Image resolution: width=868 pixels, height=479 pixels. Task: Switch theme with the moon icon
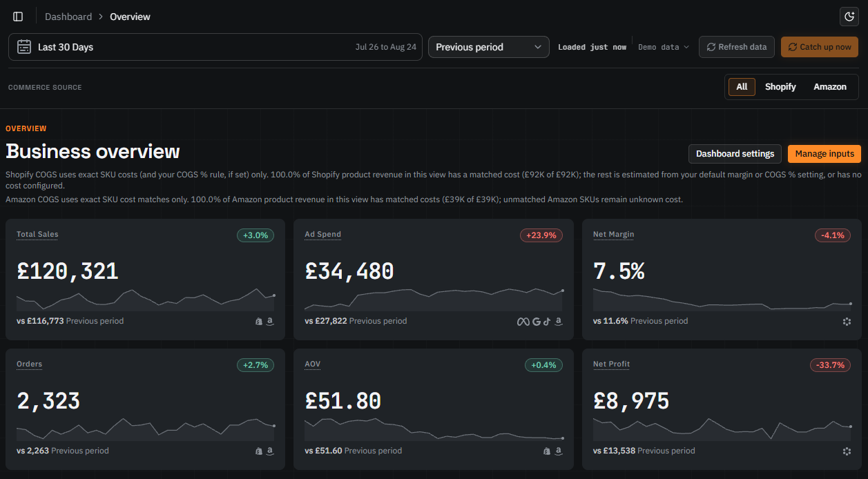(849, 17)
